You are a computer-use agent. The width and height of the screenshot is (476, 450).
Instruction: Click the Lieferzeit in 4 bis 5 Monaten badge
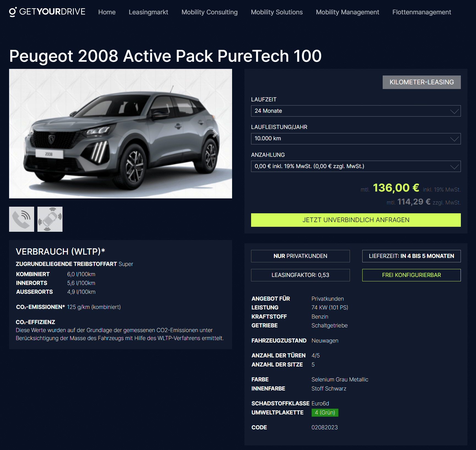click(411, 256)
